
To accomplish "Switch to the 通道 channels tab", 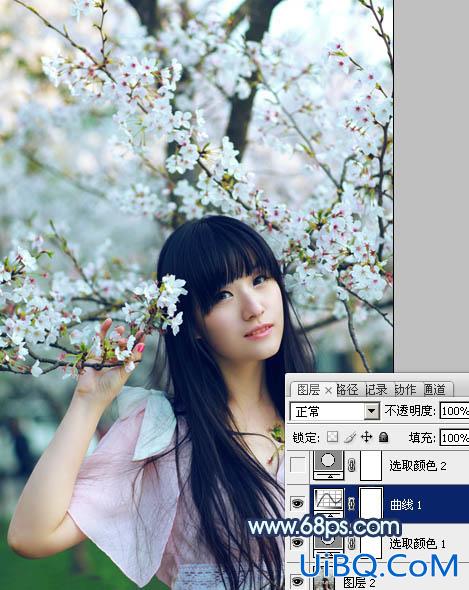I will pos(434,389).
